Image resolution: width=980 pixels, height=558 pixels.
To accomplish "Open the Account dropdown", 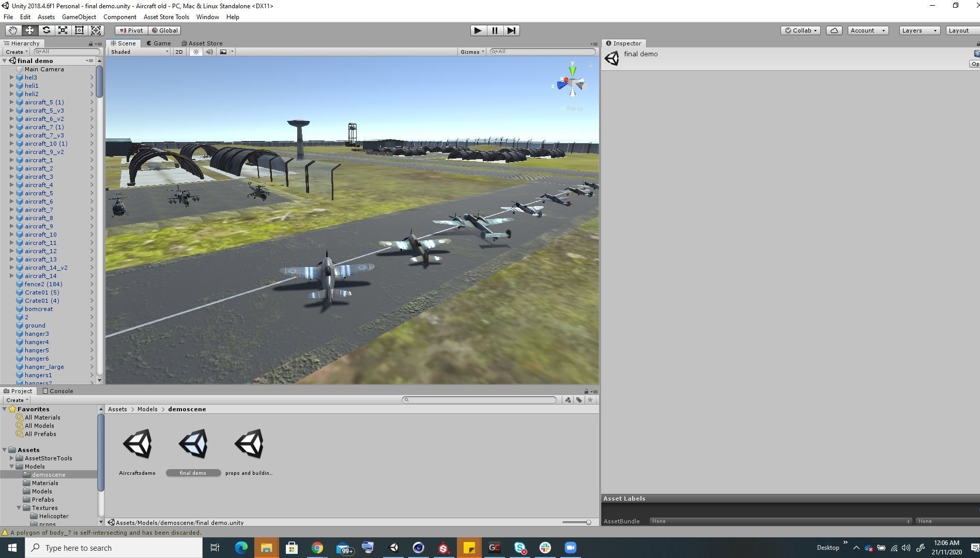I will (868, 30).
